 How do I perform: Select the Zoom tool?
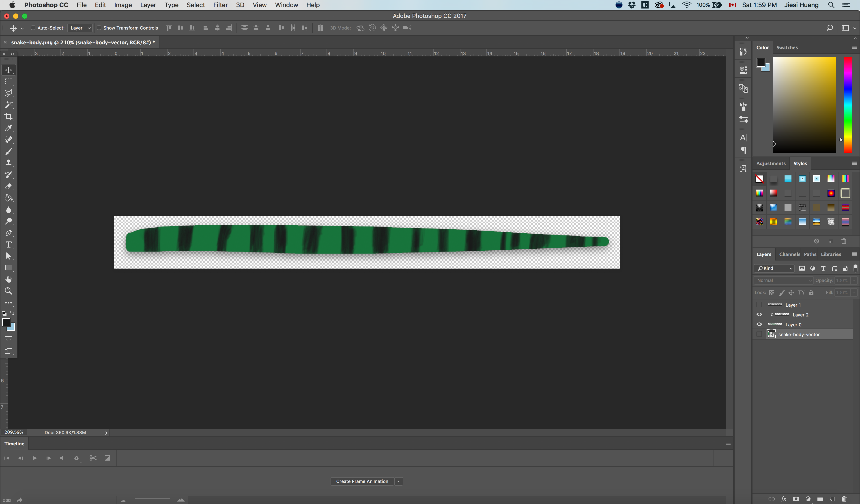pyautogui.click(x=9, y=291)
